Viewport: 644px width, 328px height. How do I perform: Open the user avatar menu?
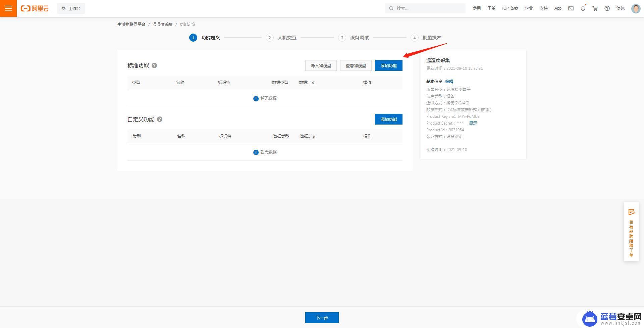click(636, 8)
